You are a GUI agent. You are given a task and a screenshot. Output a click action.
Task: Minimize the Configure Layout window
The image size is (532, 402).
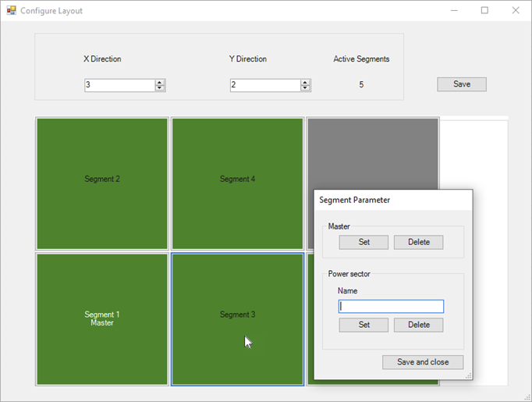point(454,10)
